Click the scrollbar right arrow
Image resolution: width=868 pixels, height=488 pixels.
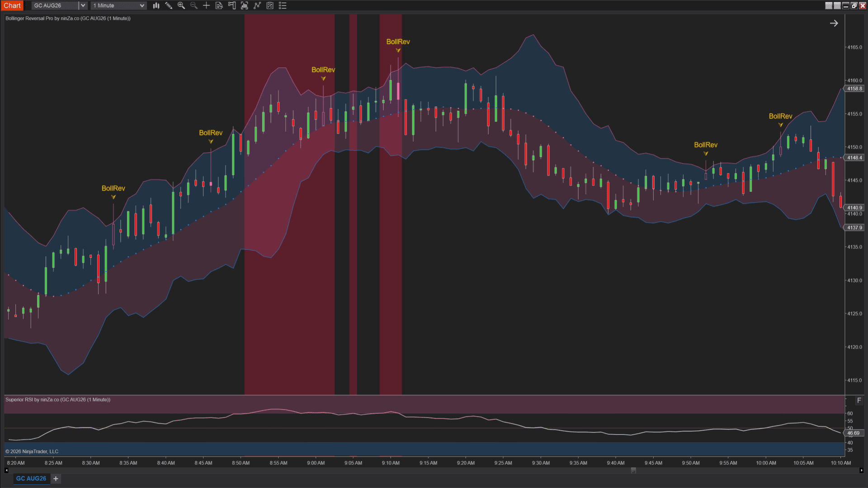862,470
